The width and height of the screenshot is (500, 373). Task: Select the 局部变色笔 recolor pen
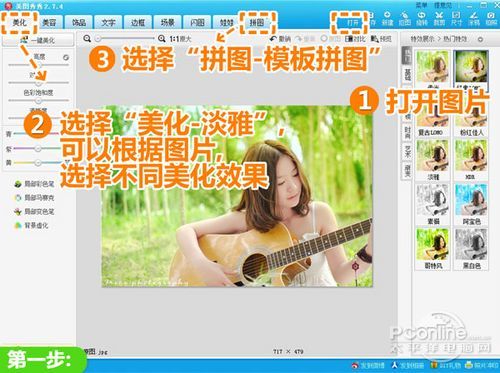tap(34, 211)
